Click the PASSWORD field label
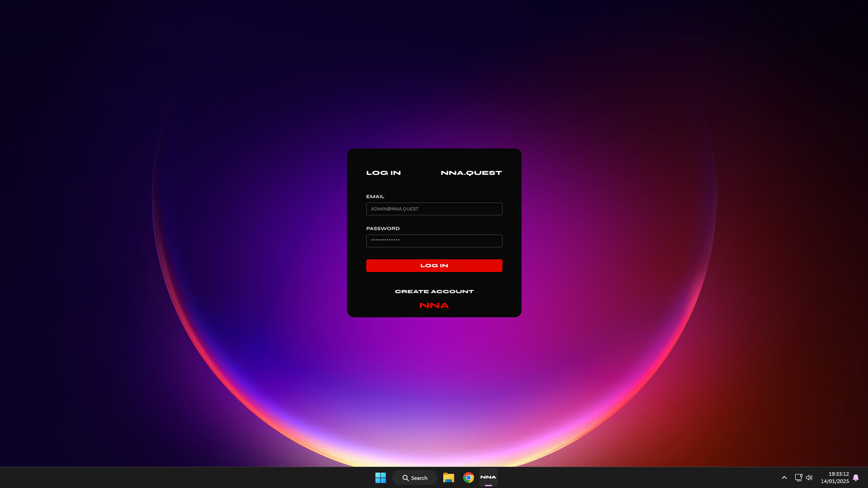Image resolution: width=868 pixels, height=488 pixels. tap(383, 229)
